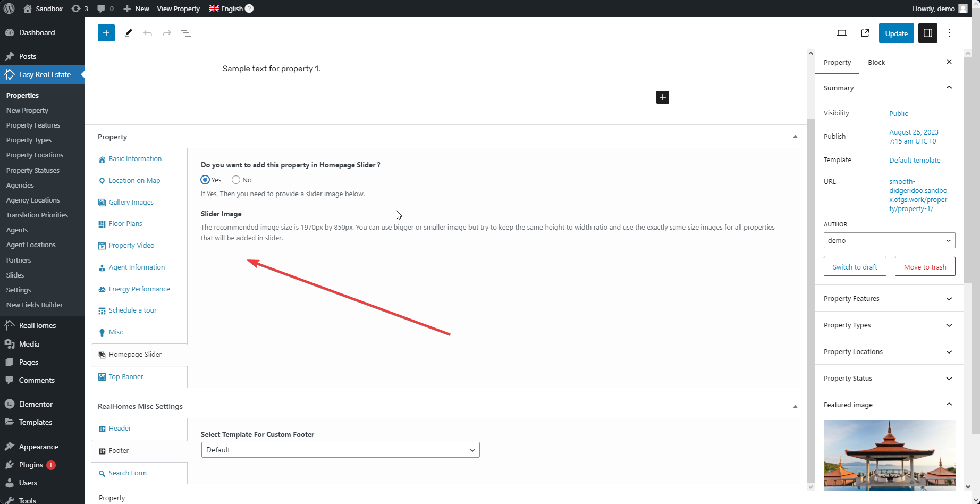Change visibility via Public link
The image size is (980, 504).
[x=898, y=113]
